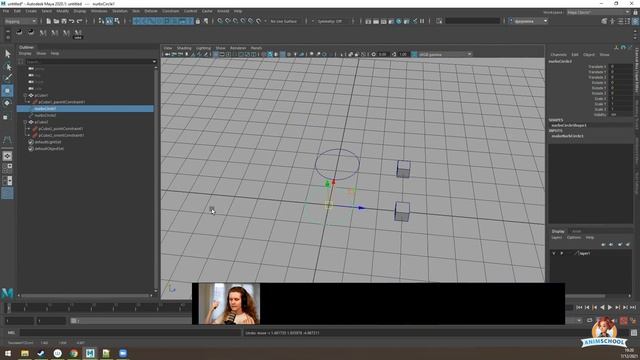Open the Layers menu in layer editor
Image resolution: width=640 pixels, height=360 pixels.
(x=557, y=238)
